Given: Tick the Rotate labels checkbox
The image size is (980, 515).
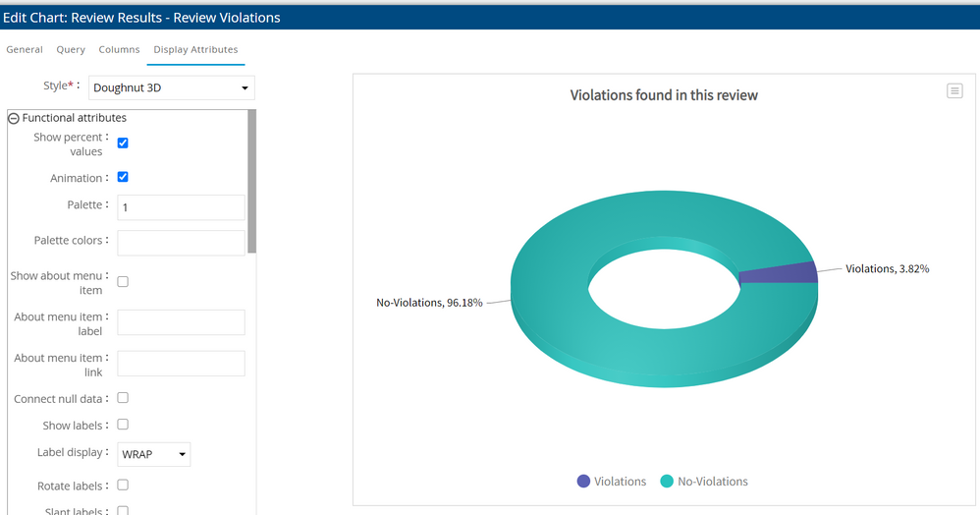Looking at the screenshot, I should point(123,485).
